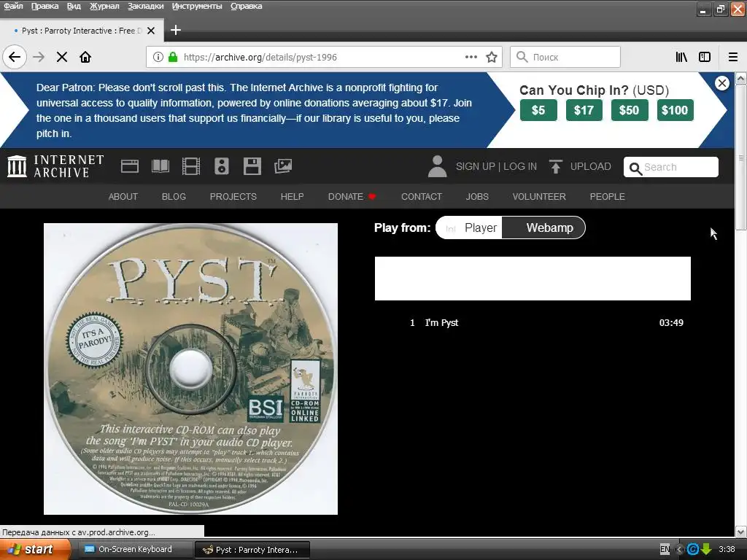The height and width of the screenshot is (560, 747).
Task: Dismiss the donation banner
Action: pos(721,83)
